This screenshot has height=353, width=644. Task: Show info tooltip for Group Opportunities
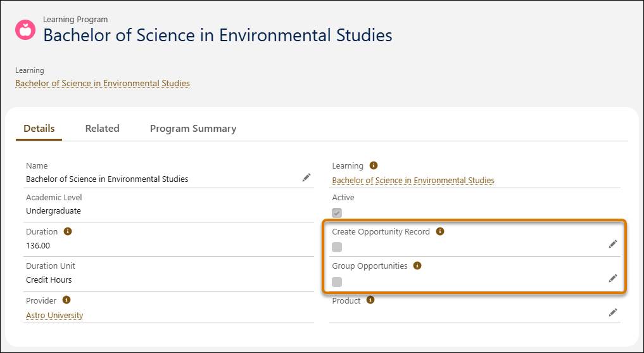pyautogui.click(x=417, y=266)
